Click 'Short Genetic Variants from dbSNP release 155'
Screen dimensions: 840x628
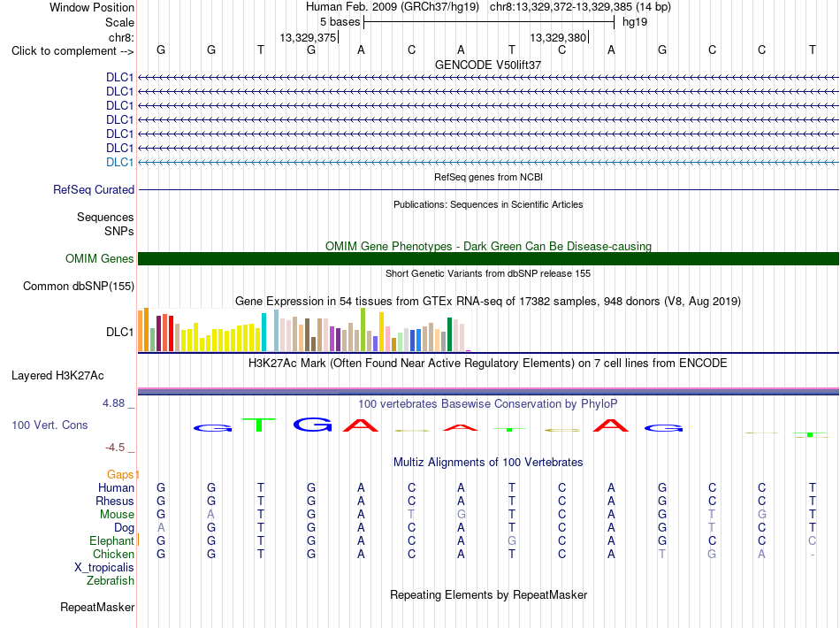click(x=488, y=273)
